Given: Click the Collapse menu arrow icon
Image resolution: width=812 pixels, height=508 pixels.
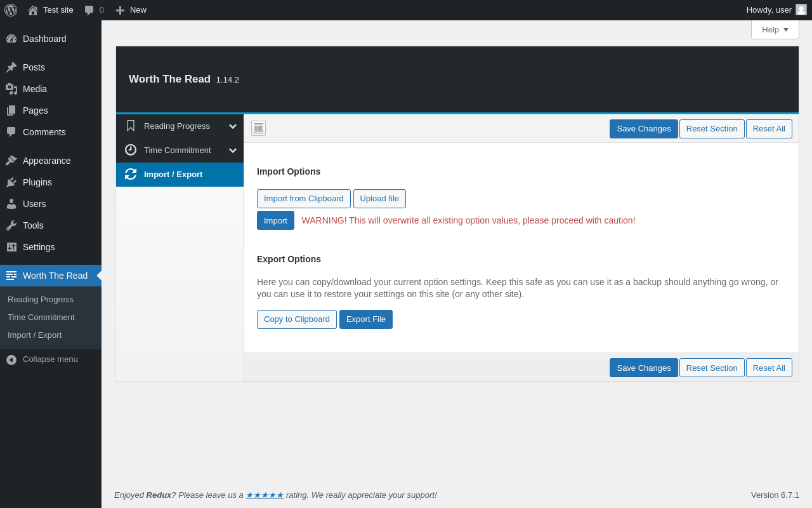Looking at the screenshot, I should coord(11,359).
